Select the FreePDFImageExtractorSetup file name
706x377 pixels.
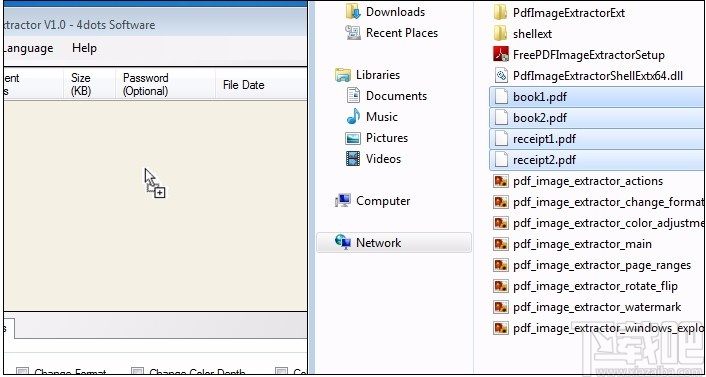589,55
